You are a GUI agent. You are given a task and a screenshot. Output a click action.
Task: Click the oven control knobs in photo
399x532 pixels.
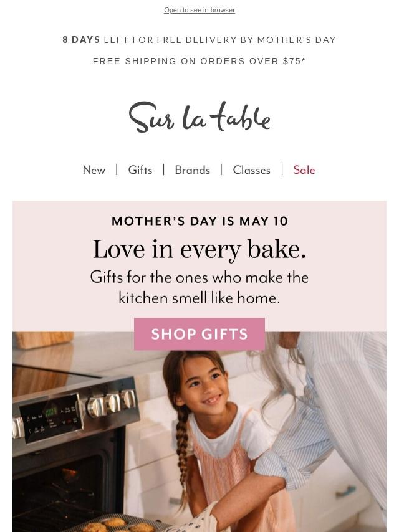pyautogui.click(x=111, y=402)
